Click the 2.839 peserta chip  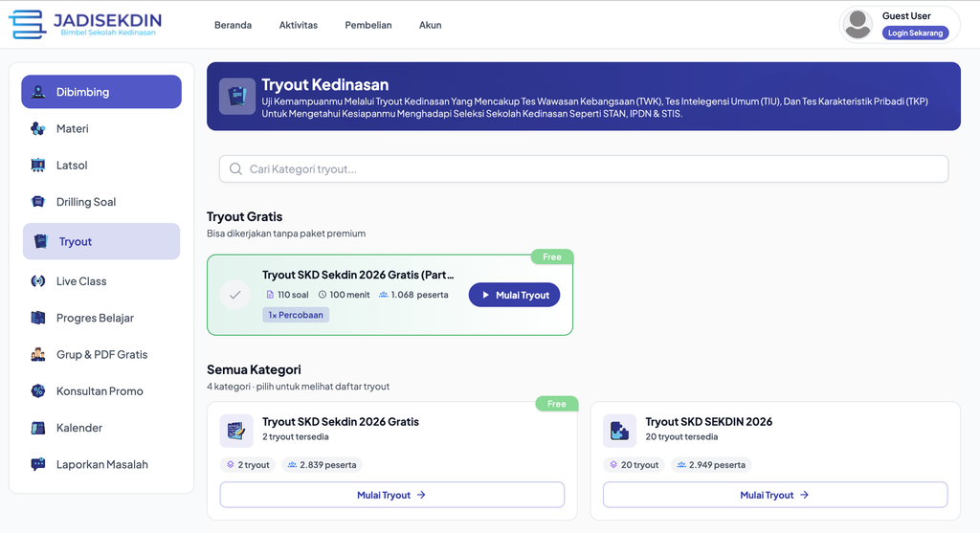[322, 465]
